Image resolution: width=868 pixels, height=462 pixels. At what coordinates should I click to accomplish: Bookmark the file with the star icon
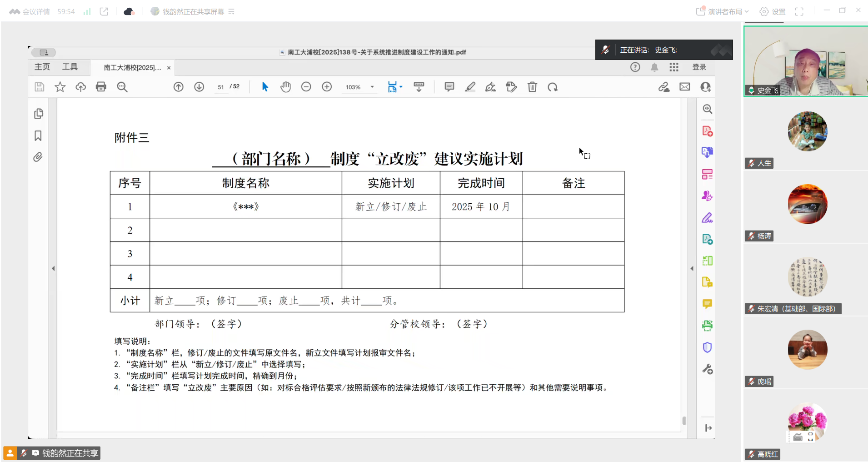click(x=60, y=87)
